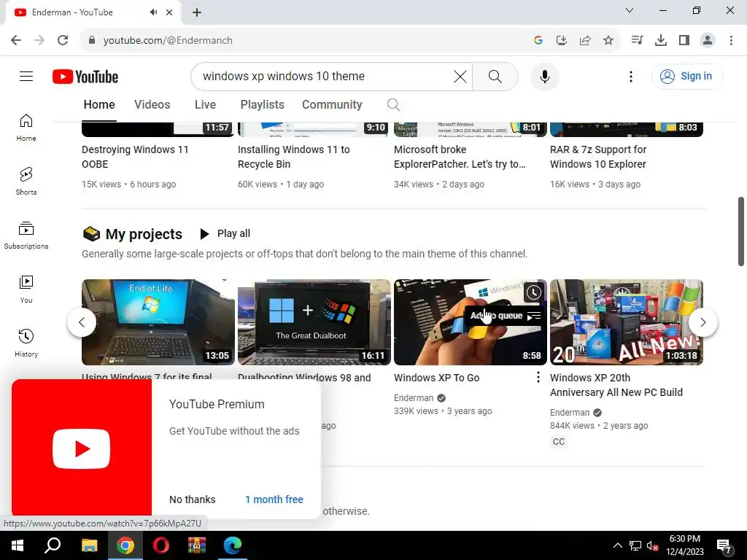Open Chrome downloads icon
The image size is (747, 560).
pyautogui.click(x=661, y=41)
